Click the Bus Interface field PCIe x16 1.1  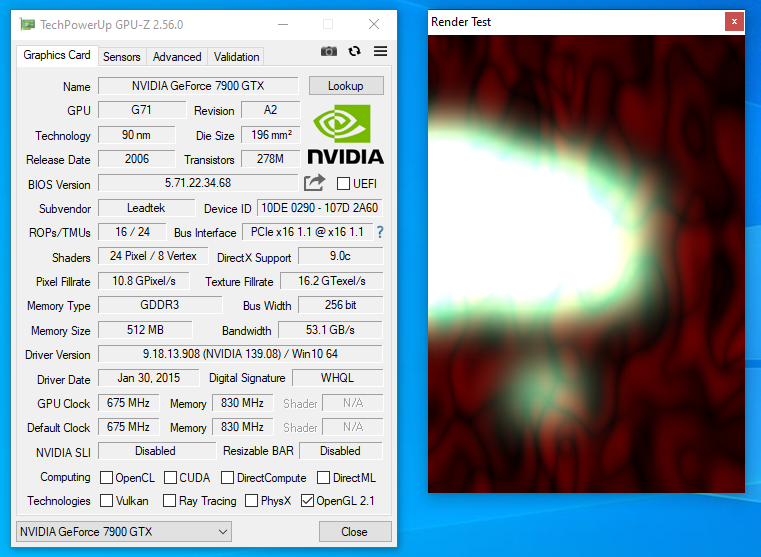308,232
